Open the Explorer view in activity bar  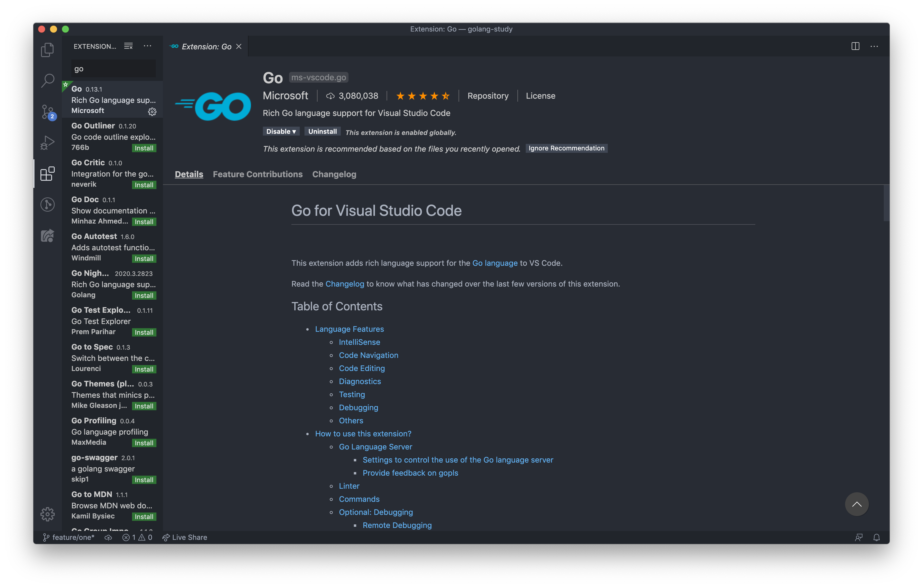(x=47, y=50)
